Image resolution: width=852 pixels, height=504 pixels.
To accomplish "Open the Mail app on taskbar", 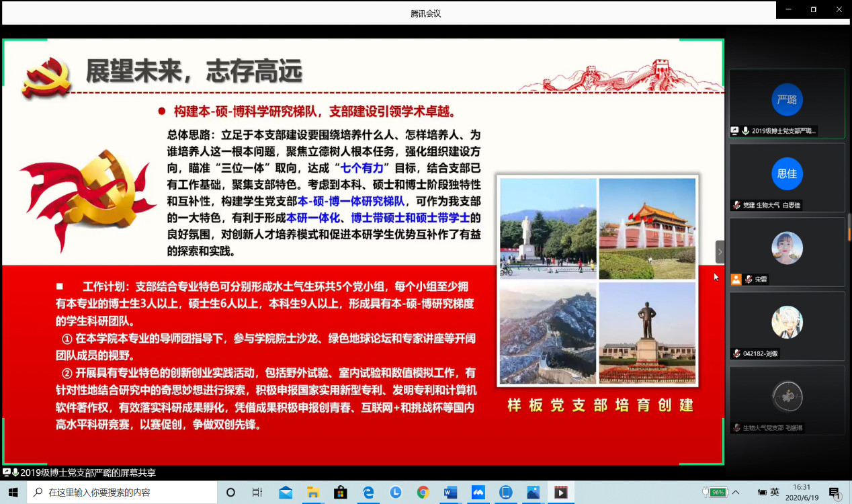I will [286, 493].
